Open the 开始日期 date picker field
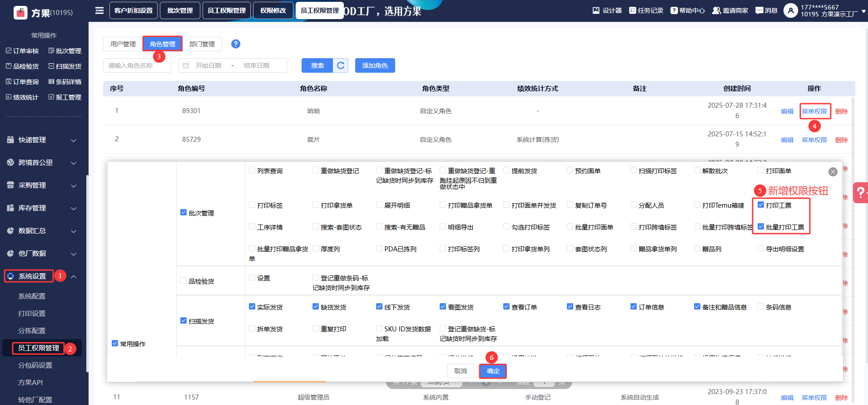This screenshot has height=405, width=868. coord(208,65)
